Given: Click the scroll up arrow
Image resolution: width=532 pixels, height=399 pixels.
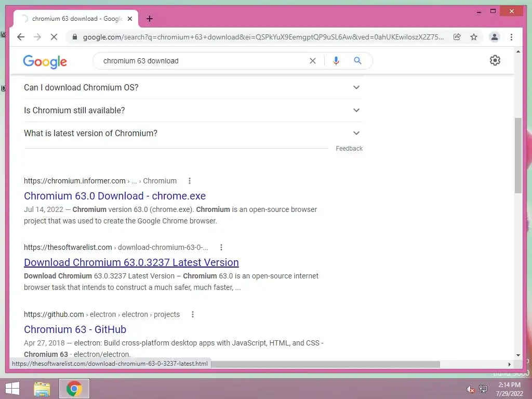Looking at the screenshot, I should click(518, 51).
